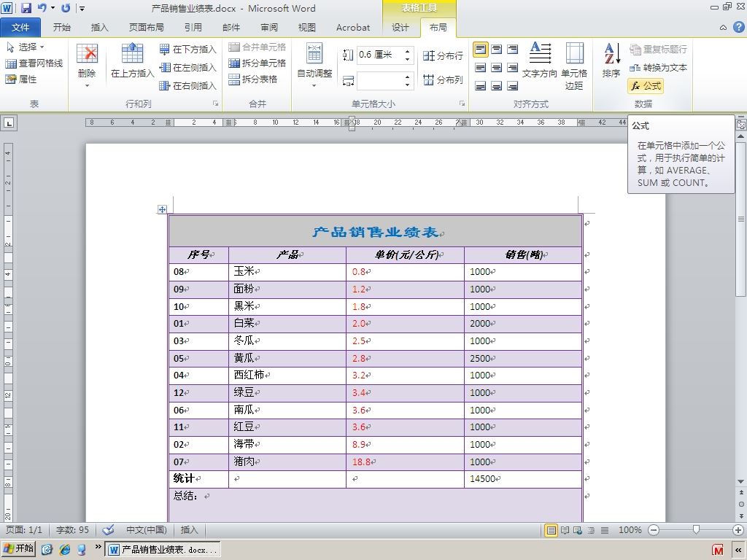747x560 pixels.
Task: Select the align bottom left option
Action: coord(480,86)
